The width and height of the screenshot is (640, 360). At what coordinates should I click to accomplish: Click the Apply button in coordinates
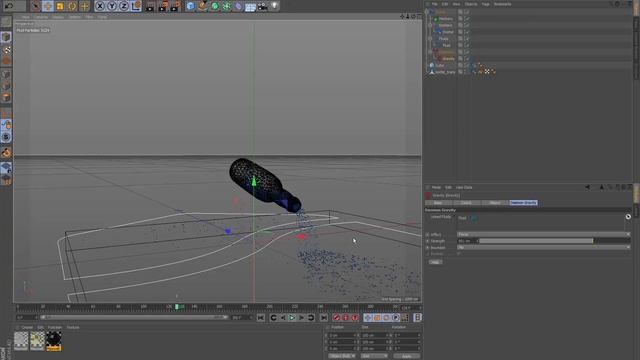(406, 356)
